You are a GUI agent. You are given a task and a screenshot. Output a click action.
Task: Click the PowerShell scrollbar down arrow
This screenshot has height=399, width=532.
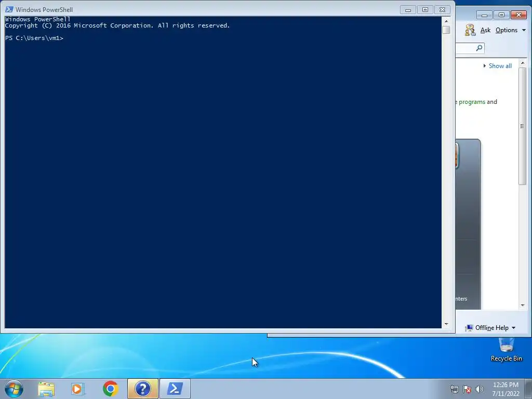[446, 324]
